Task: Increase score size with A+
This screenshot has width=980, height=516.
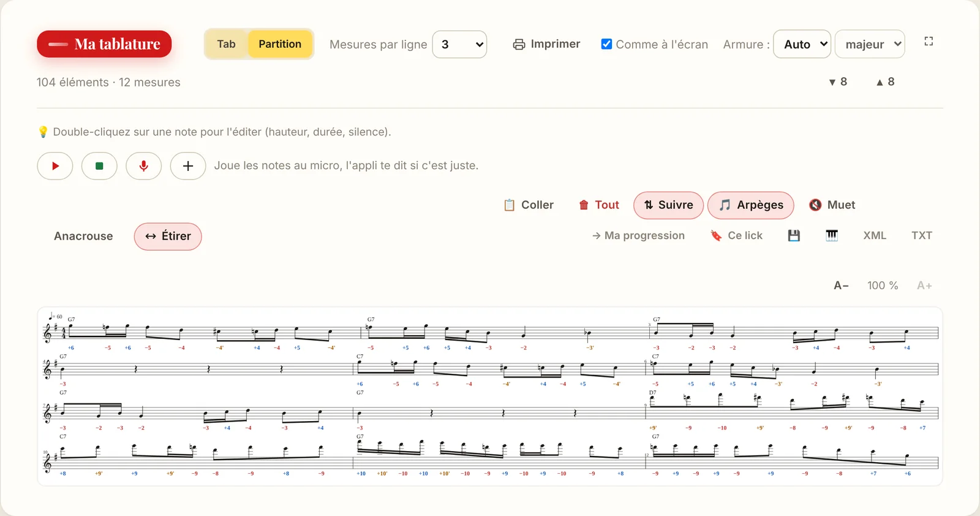Action: pos(924,286)
